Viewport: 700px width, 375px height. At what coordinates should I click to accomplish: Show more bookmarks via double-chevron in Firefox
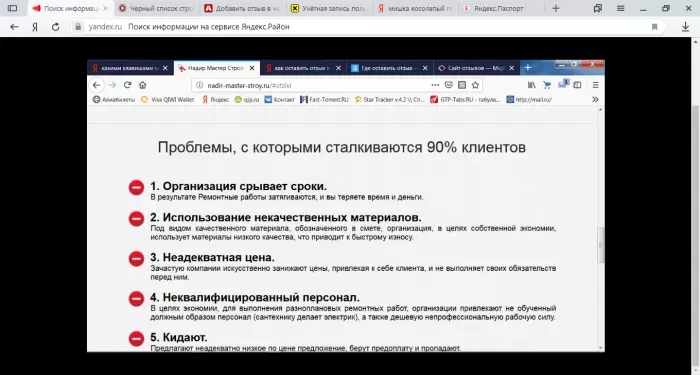595,100
